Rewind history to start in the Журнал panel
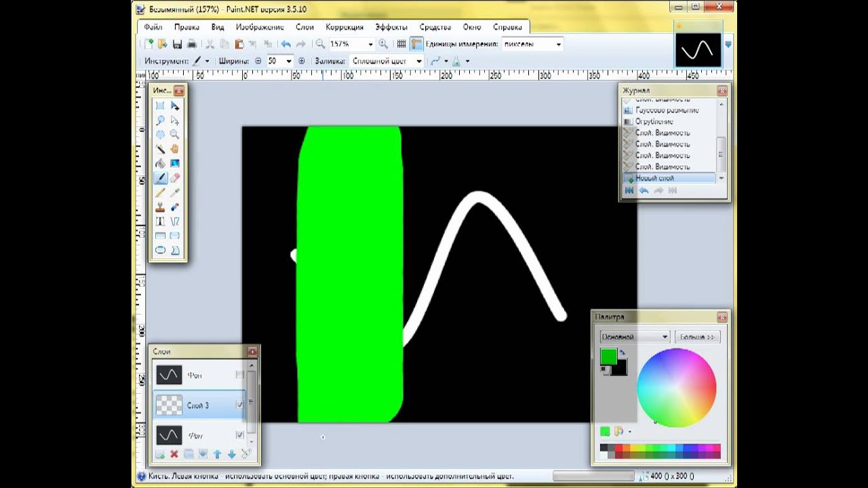The image size is (868, 488). coord(629,190)
